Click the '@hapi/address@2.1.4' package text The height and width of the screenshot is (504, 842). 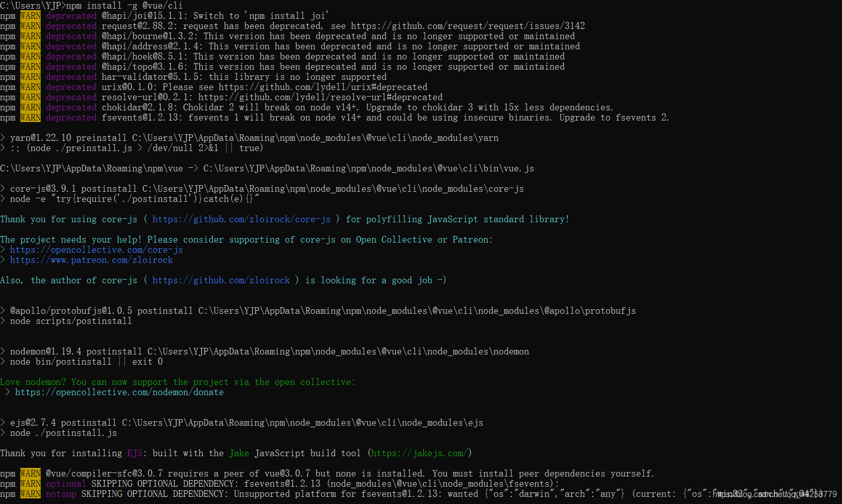pyautogui.click(x=153, y=46)
